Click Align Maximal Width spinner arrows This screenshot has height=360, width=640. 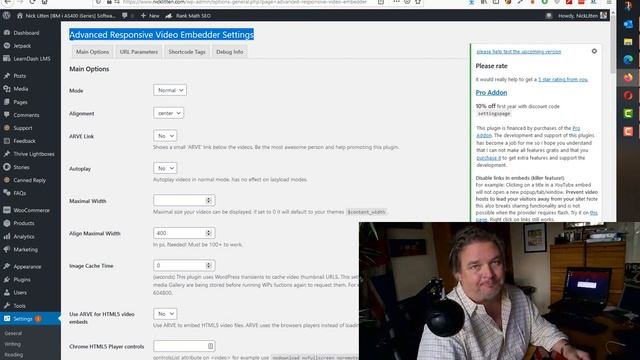[x=209, y=233]
